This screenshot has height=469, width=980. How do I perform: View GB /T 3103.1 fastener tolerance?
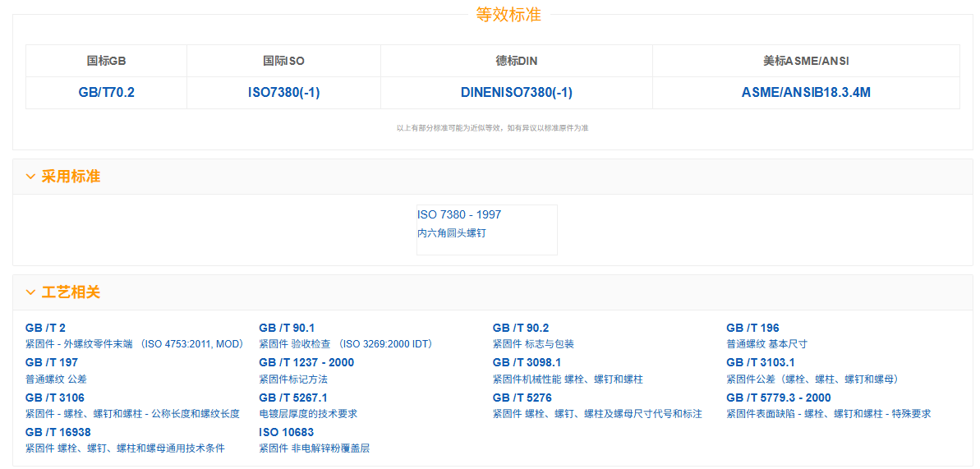(x=760, y=362)
